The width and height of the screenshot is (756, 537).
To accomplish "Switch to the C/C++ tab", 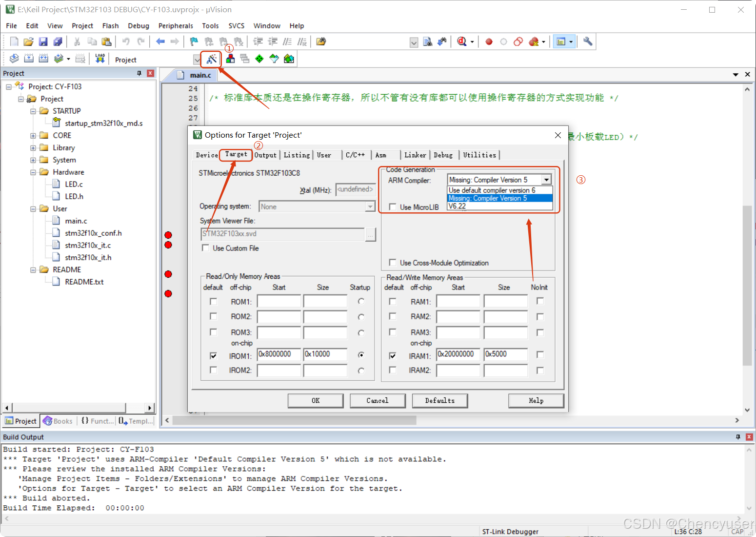I will (x=356, y=155).
